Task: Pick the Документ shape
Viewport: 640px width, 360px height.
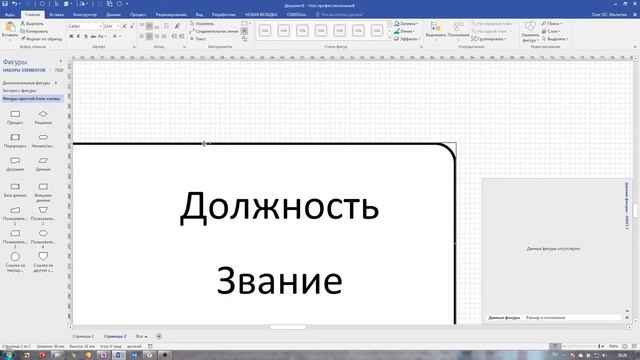Action: (x=15, y=163)
